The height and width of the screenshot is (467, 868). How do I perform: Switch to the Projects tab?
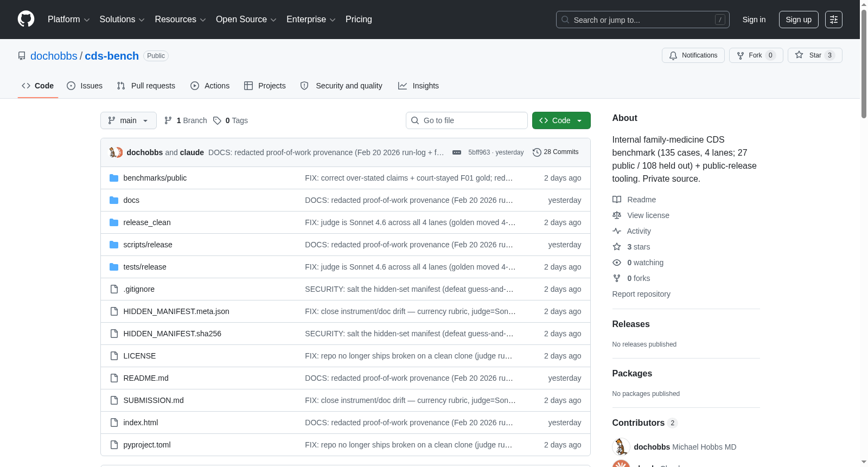pos(265,86)
